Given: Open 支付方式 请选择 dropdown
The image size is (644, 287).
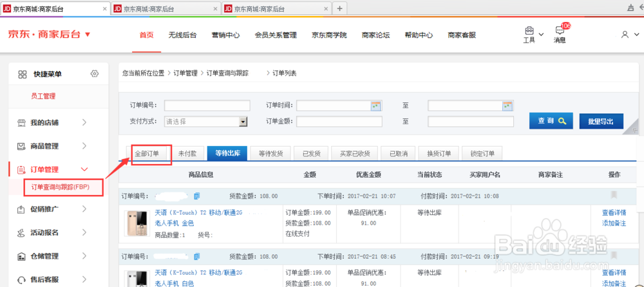Looking at the screenshot, I should [x=206, y=122].
